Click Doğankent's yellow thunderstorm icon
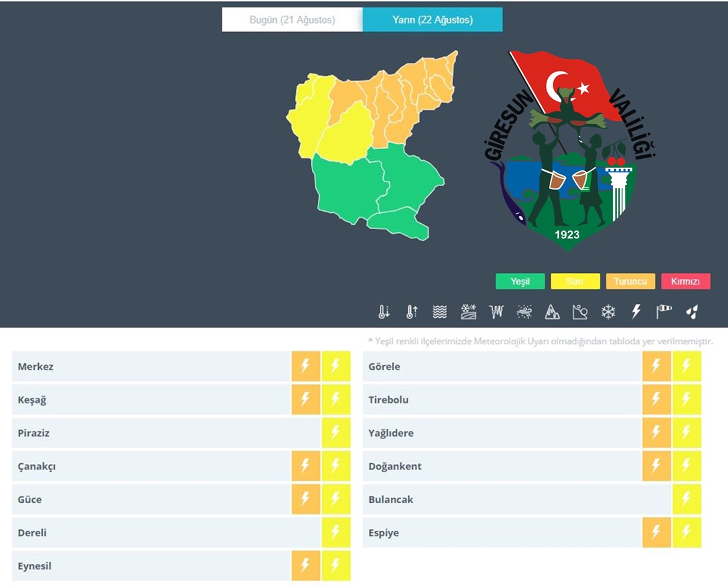The width and height of the screenshot is (728, 587). (x=687, y=466)
